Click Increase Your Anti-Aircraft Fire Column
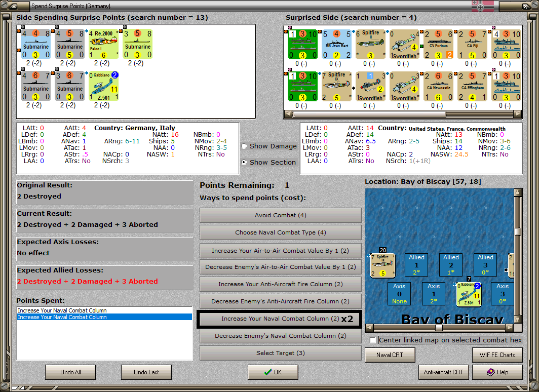Image resolution: width=539 pixels, height=392 pixels. [281, 284]
